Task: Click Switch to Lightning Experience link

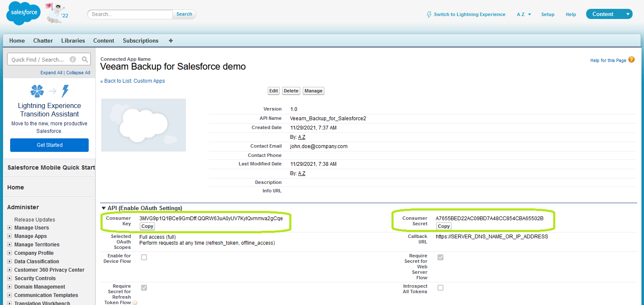Action: click(470, 14)
